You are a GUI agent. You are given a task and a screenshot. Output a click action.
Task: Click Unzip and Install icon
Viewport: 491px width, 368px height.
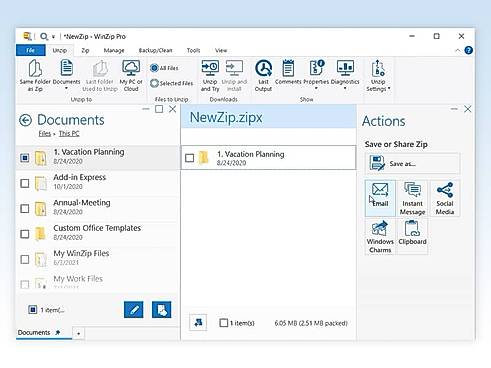click(x=234, y=75)
